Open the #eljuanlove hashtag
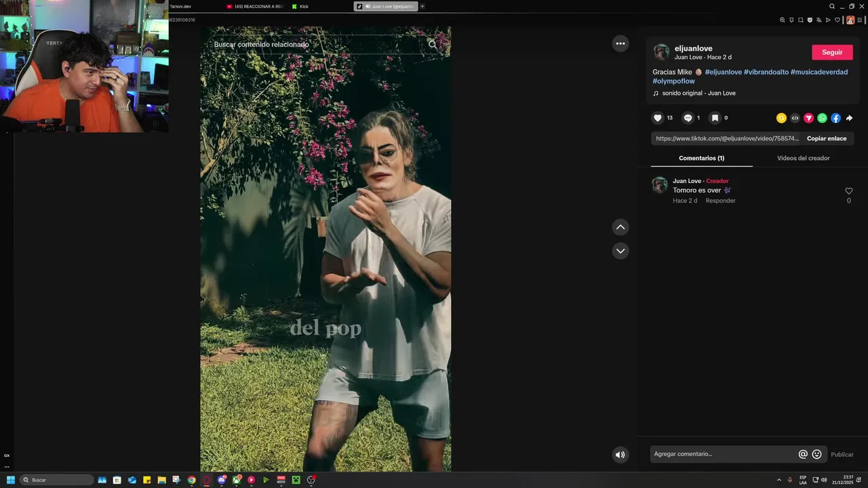 [x=723, y=72]
